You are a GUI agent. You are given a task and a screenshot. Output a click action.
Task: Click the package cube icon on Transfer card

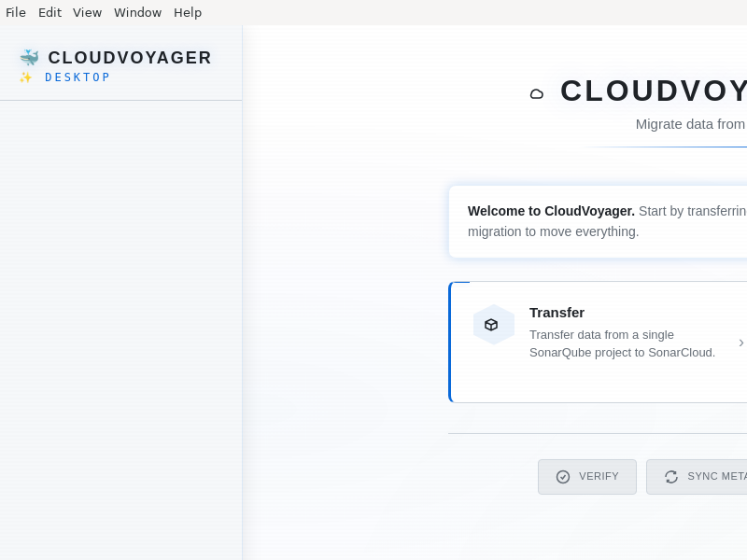[491, 325]
